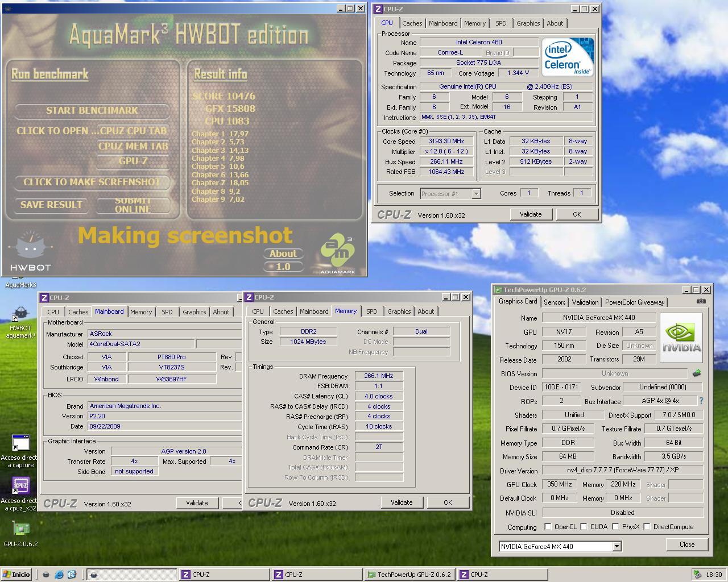Click Validate in Mainboard CPU-Z window

click(197, 503)
